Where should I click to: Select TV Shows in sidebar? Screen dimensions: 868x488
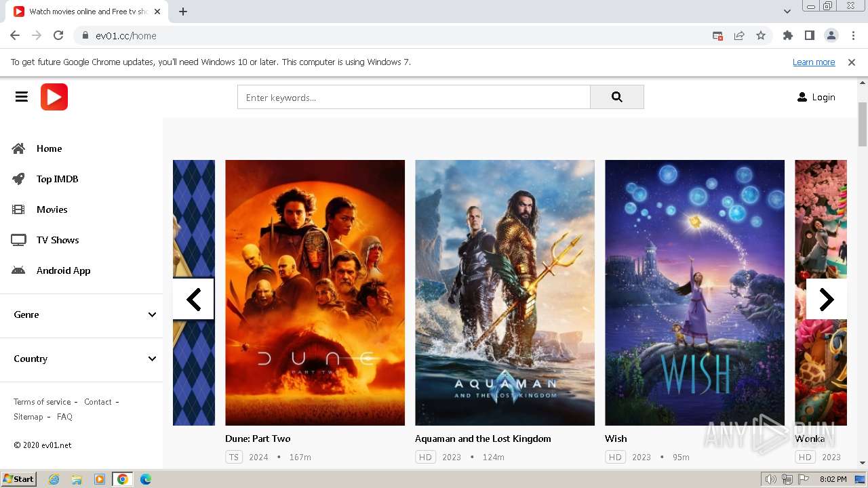pos(58,240)
